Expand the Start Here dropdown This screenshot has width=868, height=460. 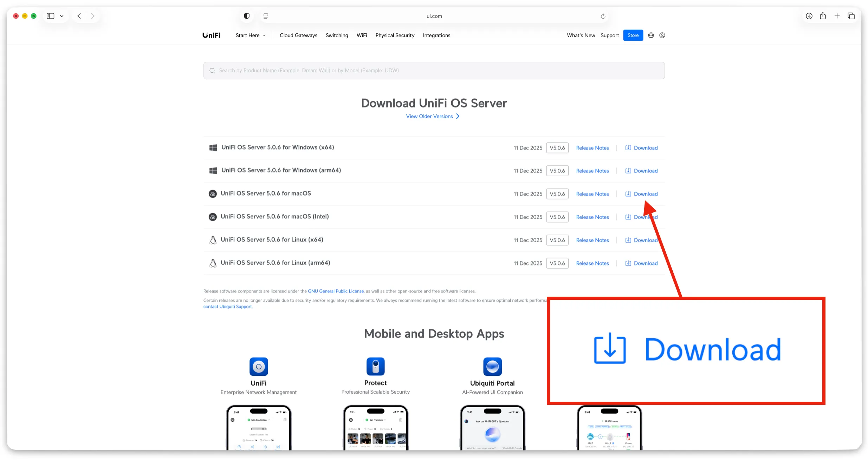(x=250, y=35)
